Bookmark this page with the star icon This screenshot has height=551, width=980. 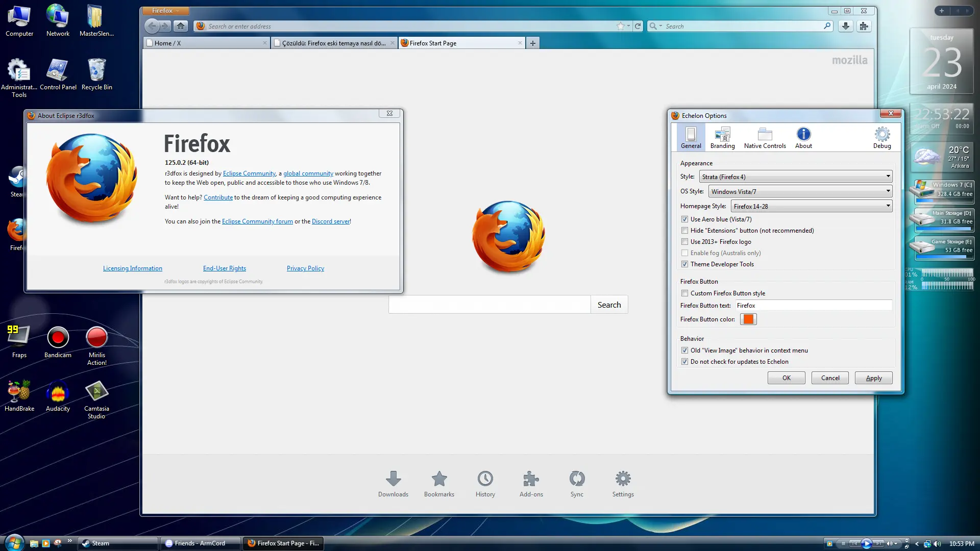tap(620, 26)
